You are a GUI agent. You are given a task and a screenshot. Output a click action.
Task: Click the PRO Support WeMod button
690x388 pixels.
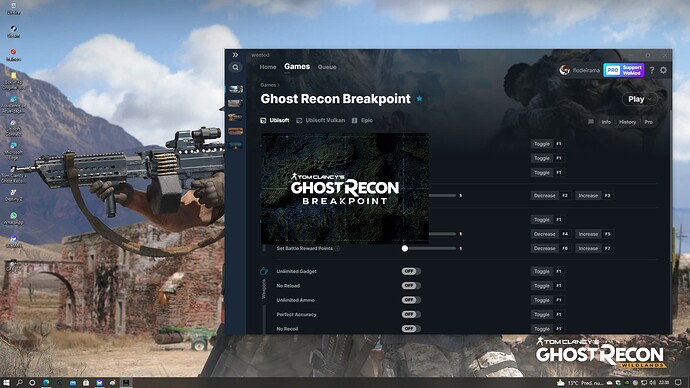(624, 70)
